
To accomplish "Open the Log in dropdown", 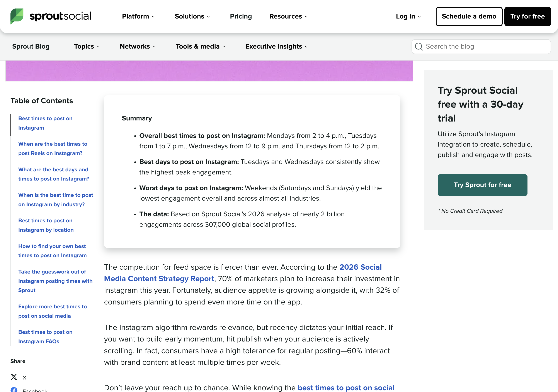I will pyautogui.click(x=408, y=16).
